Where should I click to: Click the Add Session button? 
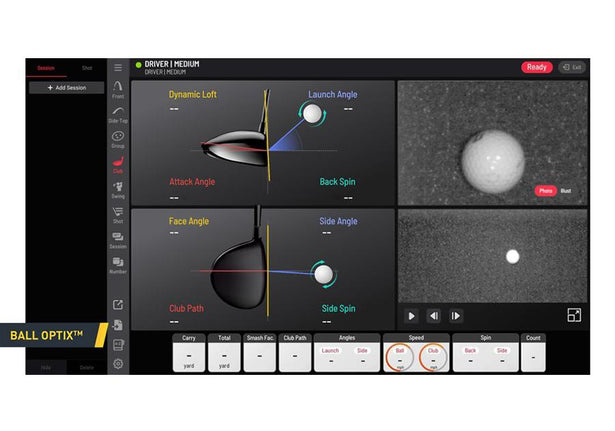pyautogui.click(x=67, y=88)
